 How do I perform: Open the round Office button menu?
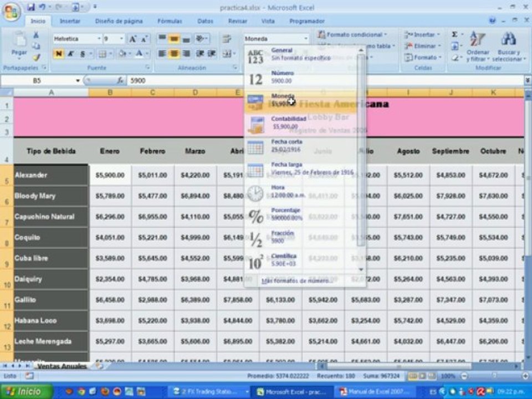[11, 12]
